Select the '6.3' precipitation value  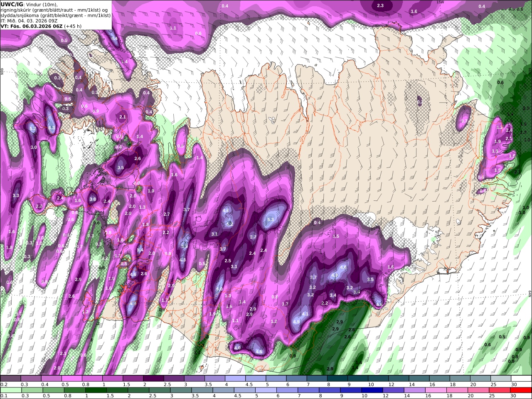click(52, 128)
